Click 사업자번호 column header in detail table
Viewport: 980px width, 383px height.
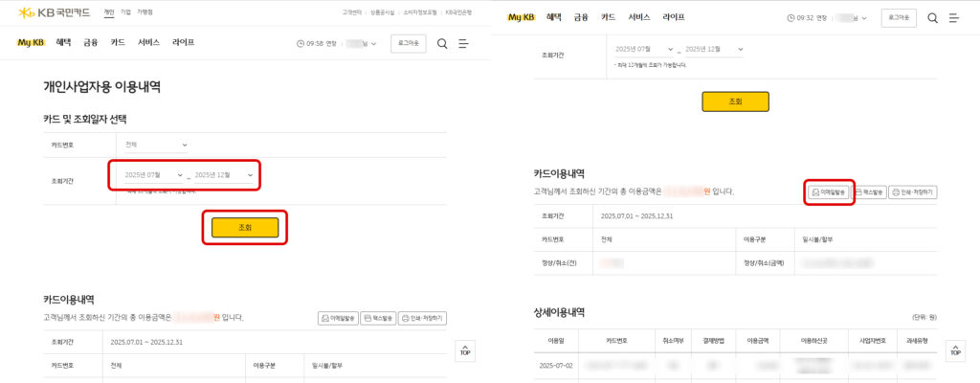pos(871,341)
